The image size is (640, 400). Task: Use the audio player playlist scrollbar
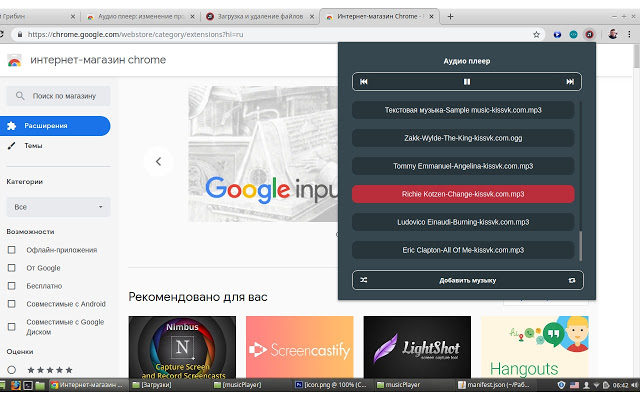[x=580, y=246]
